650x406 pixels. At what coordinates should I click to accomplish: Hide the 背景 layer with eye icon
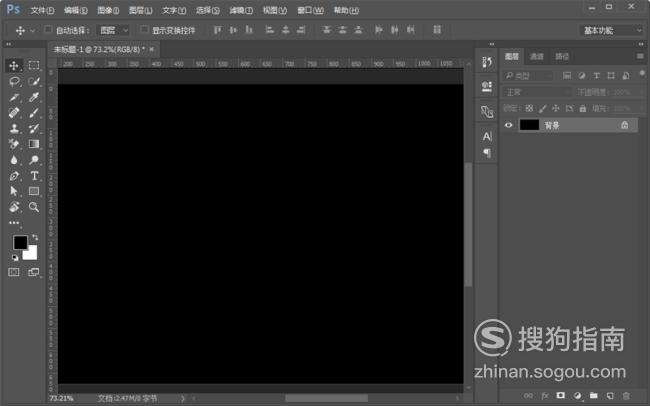[508, 125]
